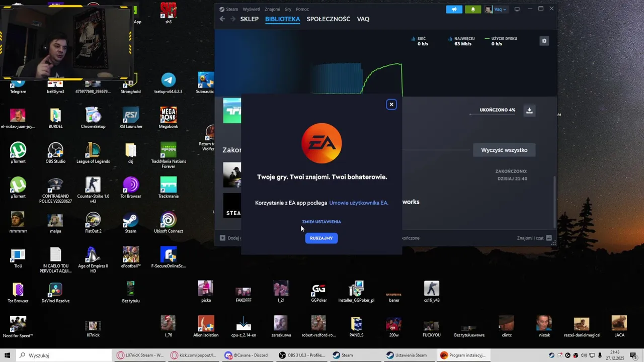Image resolution: width=644 pixels, height=362 pixels.
Task: Open the Pomoc menu
Action: click(302, 9)
